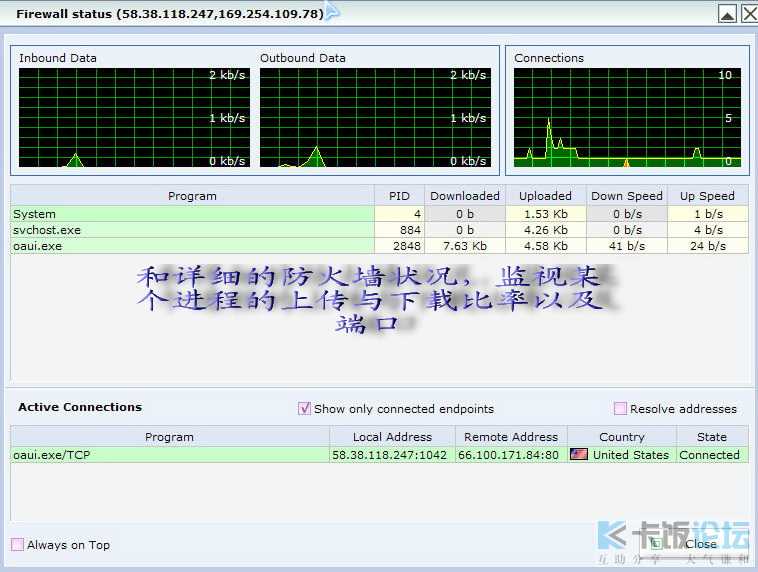The width and height of the screenshot is (758, 572).
Task: Sort processes by PID column header
Action: coord(399,196)
